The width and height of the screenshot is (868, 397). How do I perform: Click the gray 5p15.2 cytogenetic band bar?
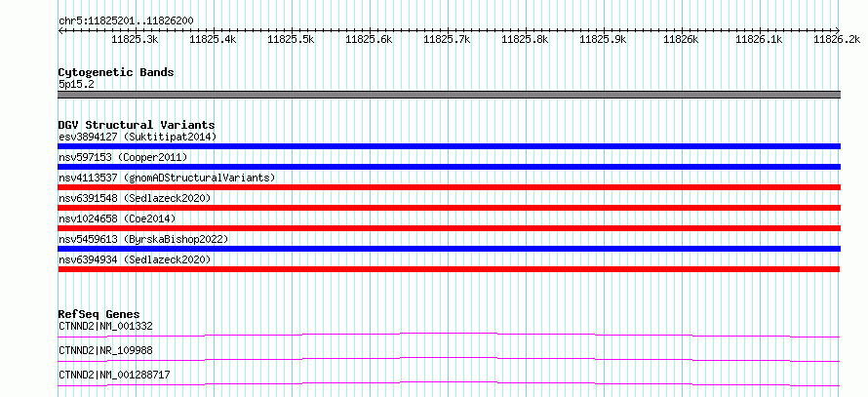click(x=449, y=95)
